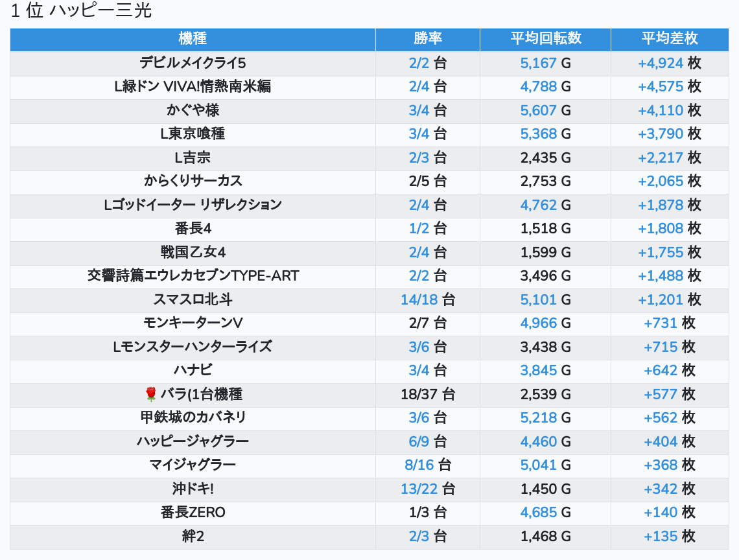Click win rate 18/37 台 for バラ row
This screenshot has width=739, height=560.
tap(427, 394)
